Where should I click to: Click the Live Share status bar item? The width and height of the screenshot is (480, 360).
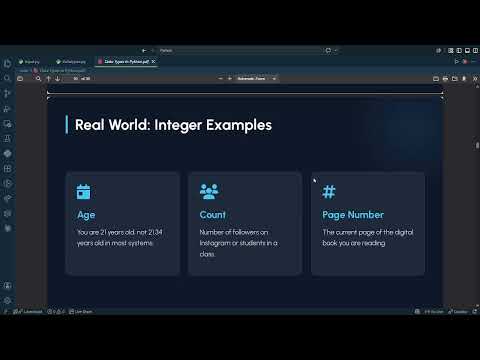(80, 312)
